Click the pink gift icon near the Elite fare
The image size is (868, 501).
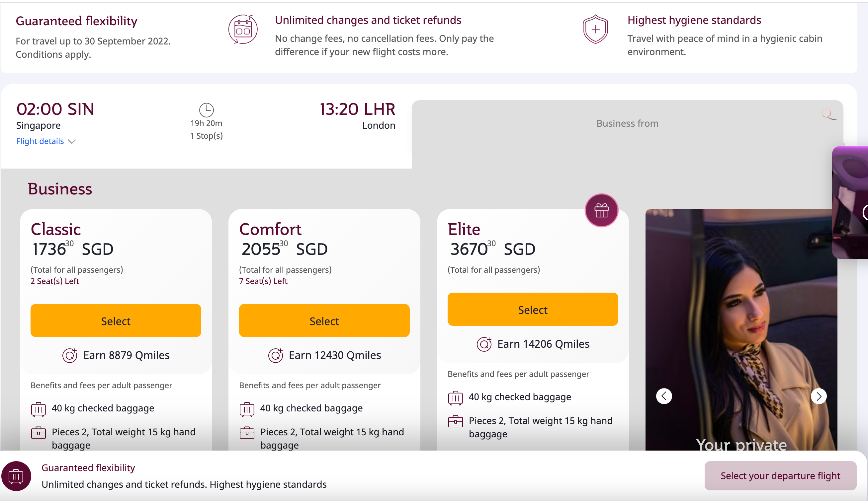click(601, 210)
